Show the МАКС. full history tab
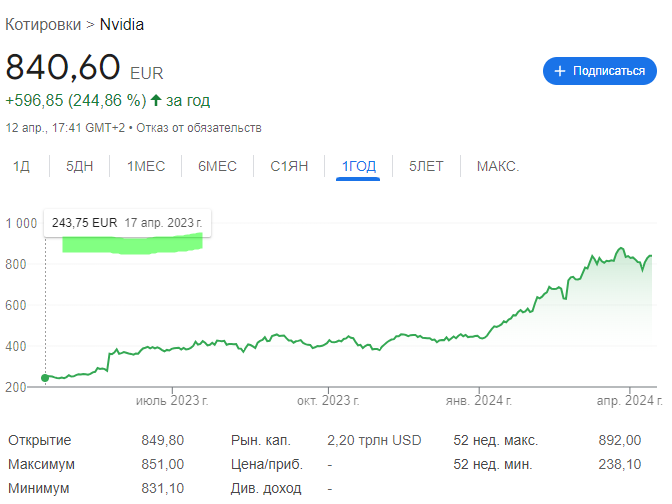 (x=498, y=166)
